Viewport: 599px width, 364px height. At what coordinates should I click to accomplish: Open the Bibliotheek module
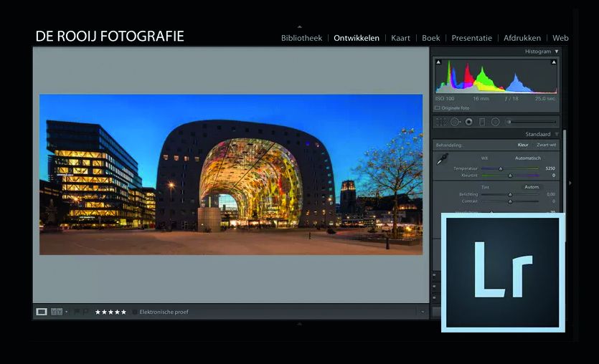click(301, 38)
